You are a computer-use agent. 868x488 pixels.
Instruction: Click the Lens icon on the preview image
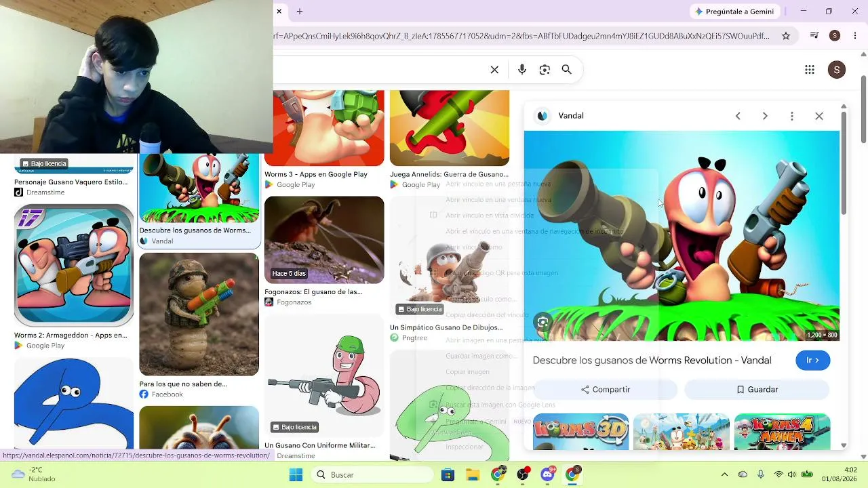543,323
